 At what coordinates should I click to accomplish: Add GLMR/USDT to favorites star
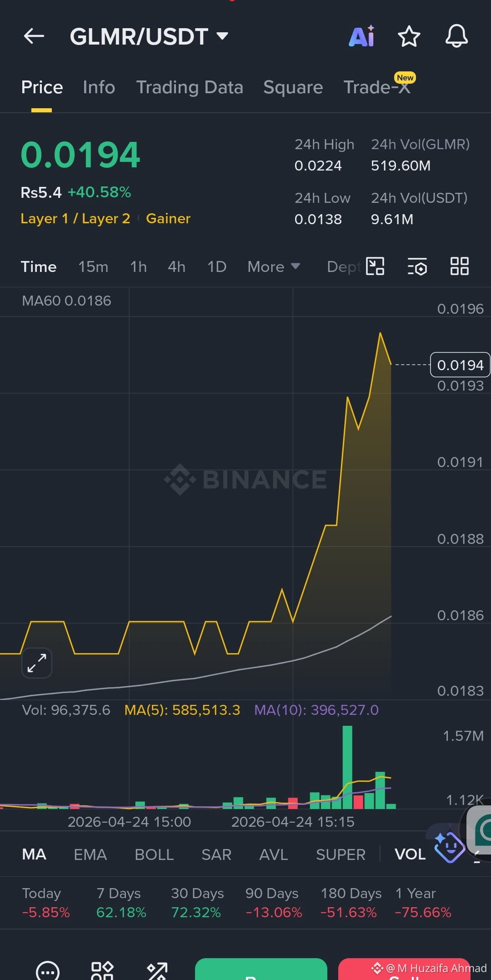tap(409, 36)
